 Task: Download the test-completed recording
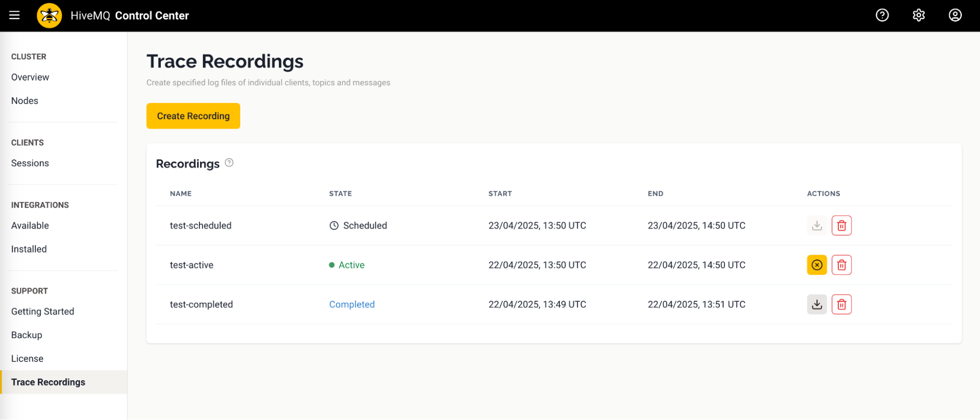(x=816, y=304)
